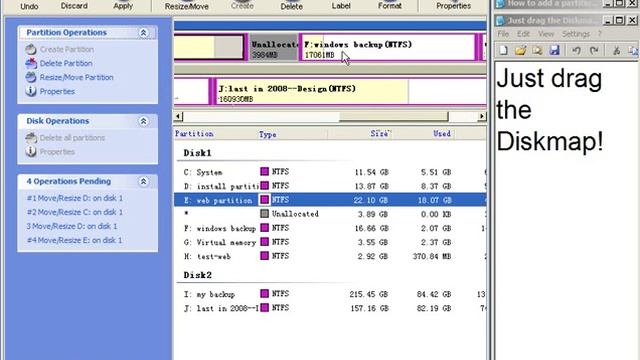Select the H: test-web row
This screenshot has width=640, height=360.
330,256
